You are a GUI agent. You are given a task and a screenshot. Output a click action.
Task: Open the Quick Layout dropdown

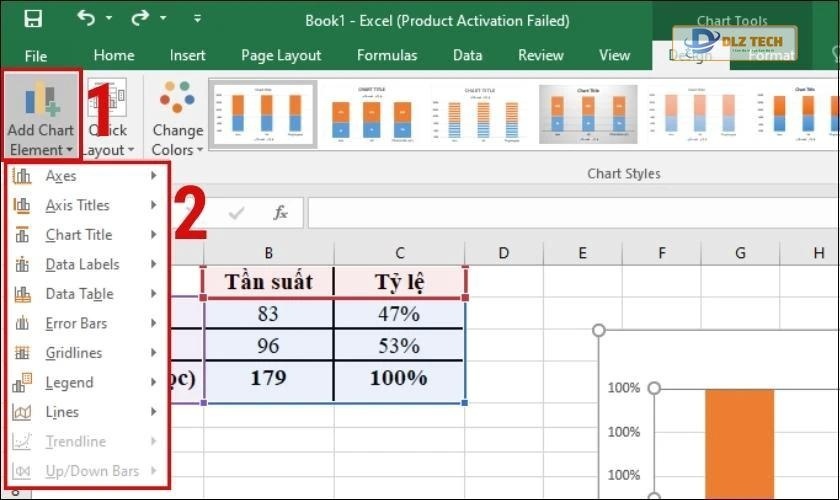(x=106, y=115)
